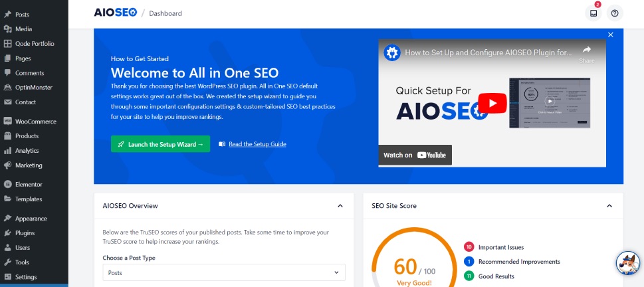Click the Appearance brush icon
The width and height of the screenshot is (644, 287).
tap(7, 219)
